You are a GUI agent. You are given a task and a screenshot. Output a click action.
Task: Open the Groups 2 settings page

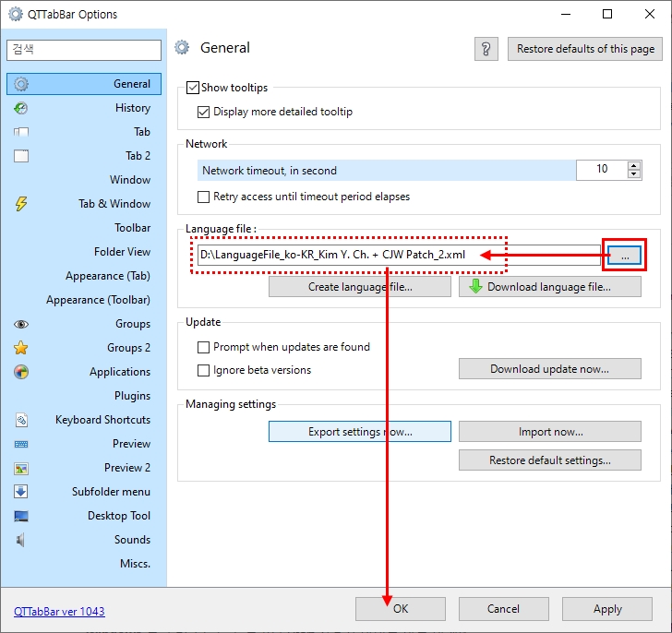tap(84, 348)
